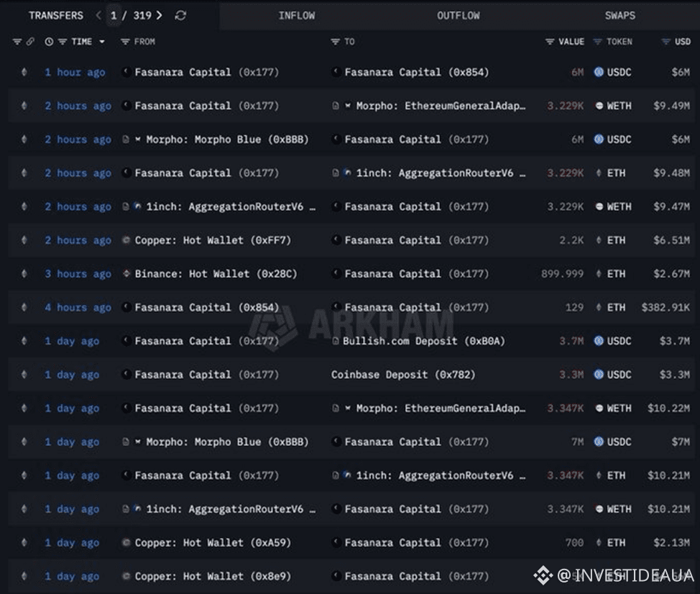This screenshot has height=594, width=700.
Task: Open the TIME column filter icon
Action: [x=63, y=42]
